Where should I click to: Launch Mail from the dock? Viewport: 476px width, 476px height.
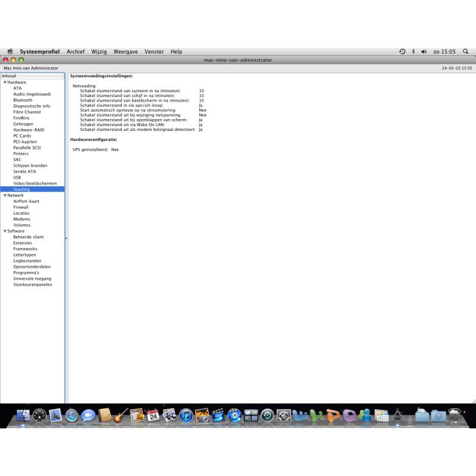coord(55,415)
